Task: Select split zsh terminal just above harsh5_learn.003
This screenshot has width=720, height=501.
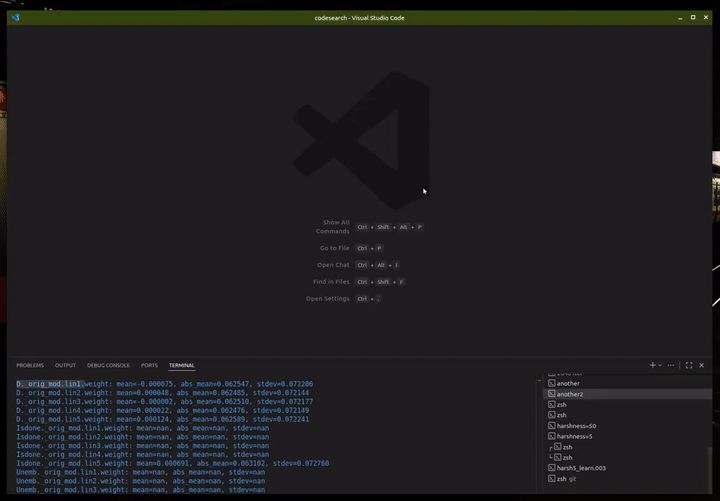Action: (x=627, y=457)
